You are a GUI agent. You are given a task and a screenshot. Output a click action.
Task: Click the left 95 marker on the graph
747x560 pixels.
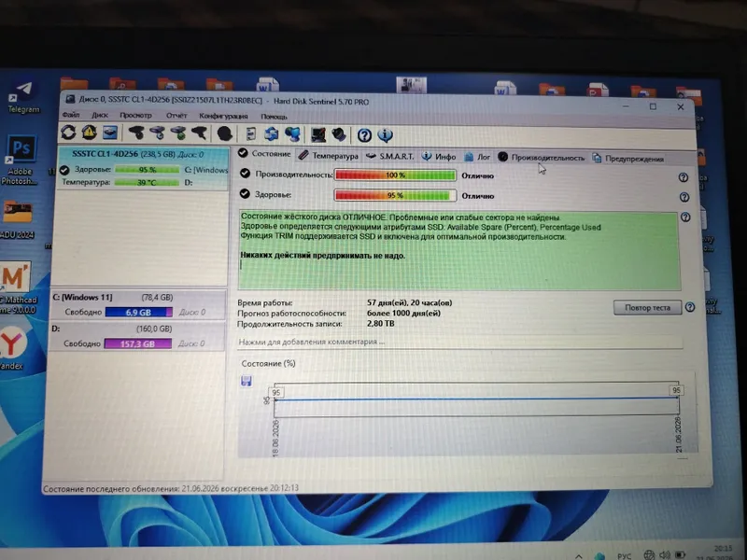(275, 393)
